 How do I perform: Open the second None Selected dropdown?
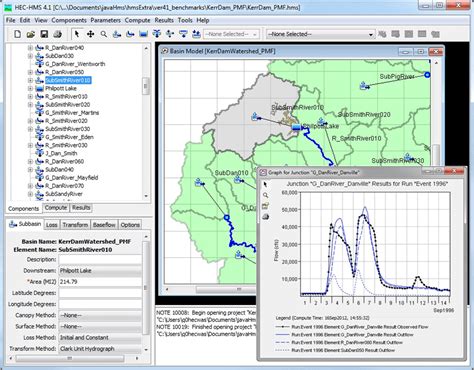[321, 34]
